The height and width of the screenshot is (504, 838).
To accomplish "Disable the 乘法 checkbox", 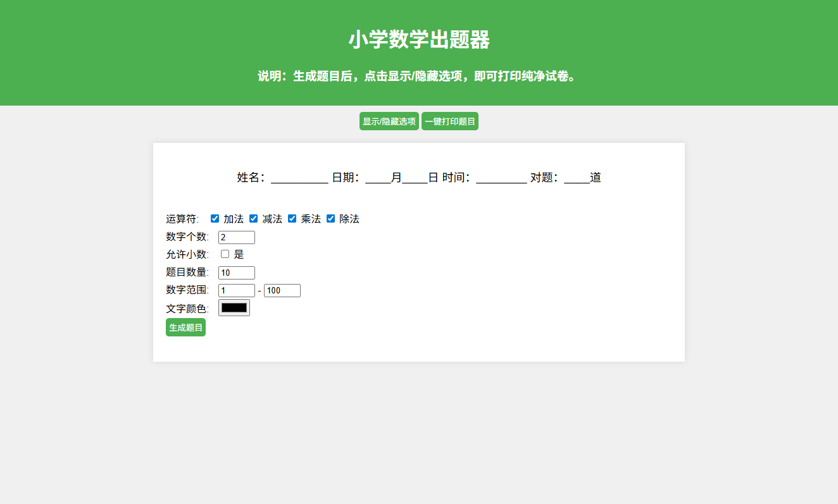I will [292, 218].
